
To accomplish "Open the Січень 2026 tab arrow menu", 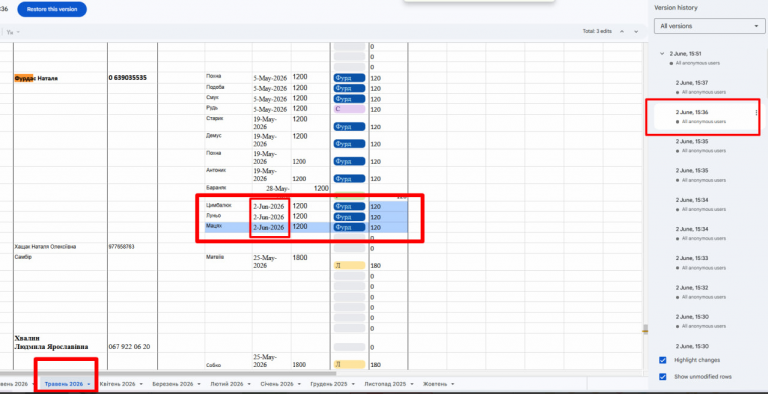I will pyautogui.click(x=299, y=384).
